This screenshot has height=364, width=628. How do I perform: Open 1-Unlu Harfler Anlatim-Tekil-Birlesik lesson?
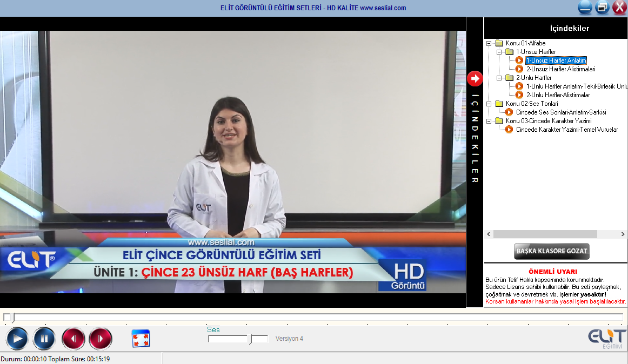[576, 86]
